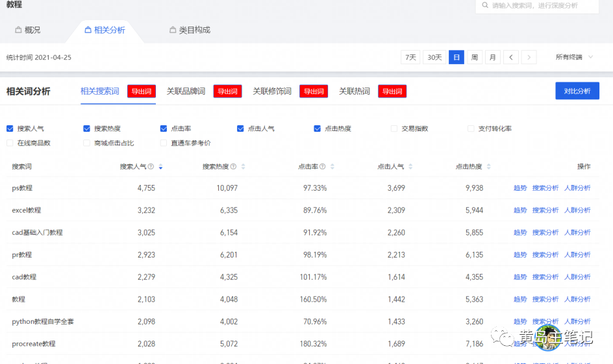The image size is (613, 364).
Task: Go to previous date with left arrow
Action: pos(511,58)
